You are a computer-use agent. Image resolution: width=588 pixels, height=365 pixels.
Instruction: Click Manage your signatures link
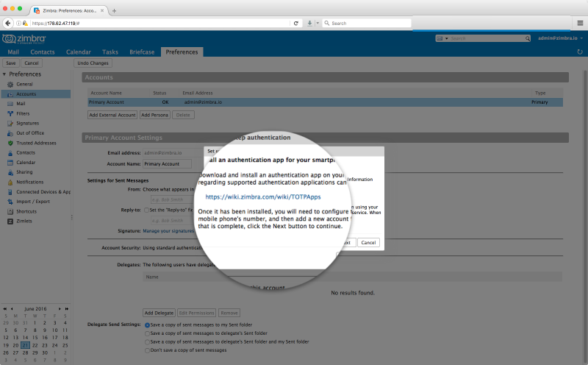(x=168, y=231)
